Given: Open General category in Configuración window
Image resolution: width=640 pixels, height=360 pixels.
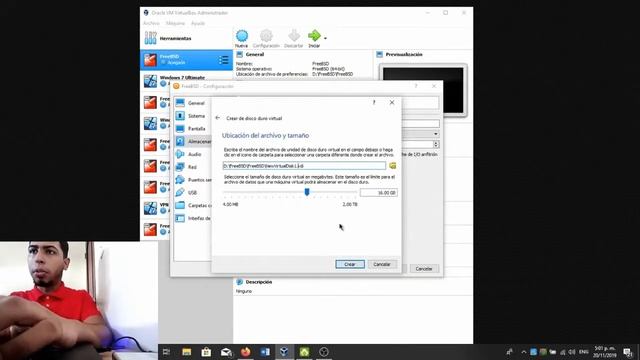Looking at the screenshot, I should [x=192, y=103].
